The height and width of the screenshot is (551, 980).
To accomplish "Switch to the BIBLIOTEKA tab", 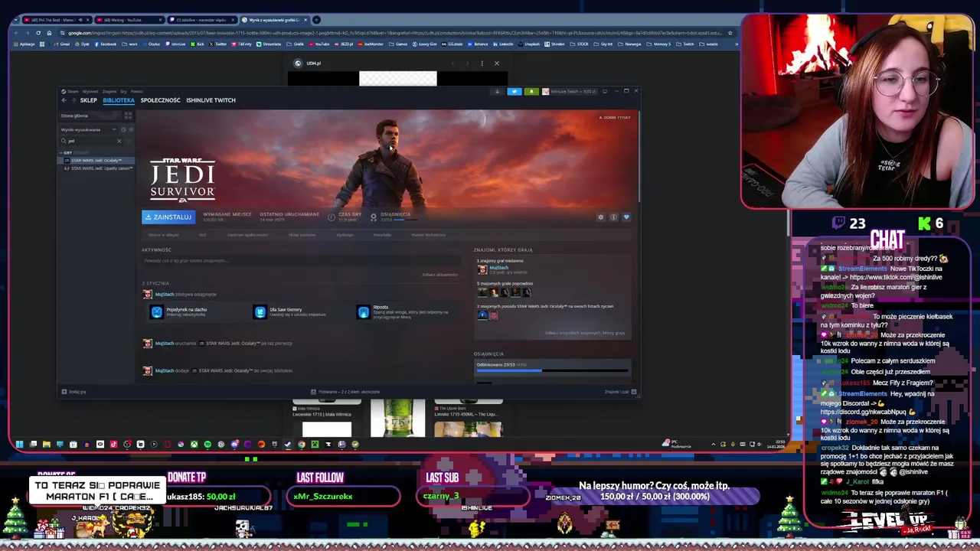I will pyautogui.click(x=119, y=100).
